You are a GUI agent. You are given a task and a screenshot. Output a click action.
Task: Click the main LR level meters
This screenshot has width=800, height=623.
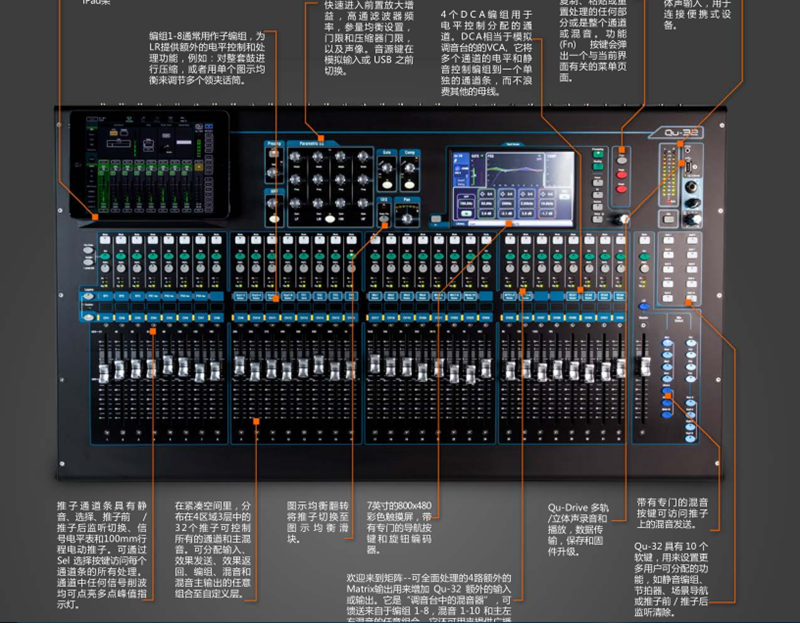(669, 176)
